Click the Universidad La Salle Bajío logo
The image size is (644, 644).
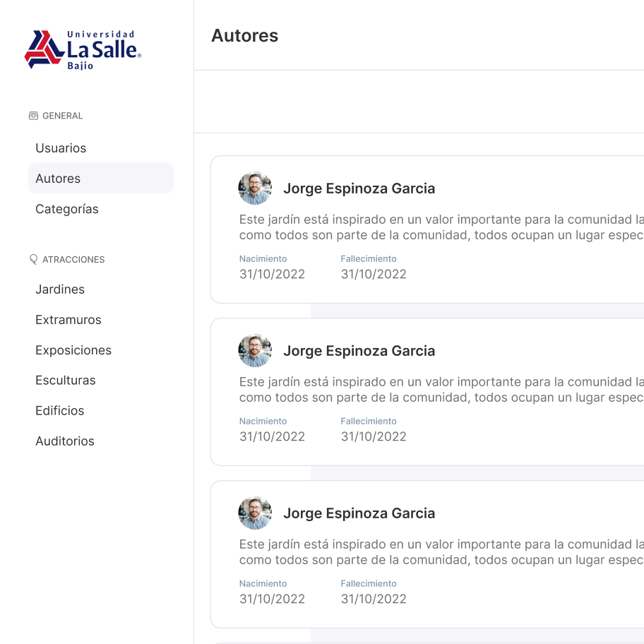point(83,49)
